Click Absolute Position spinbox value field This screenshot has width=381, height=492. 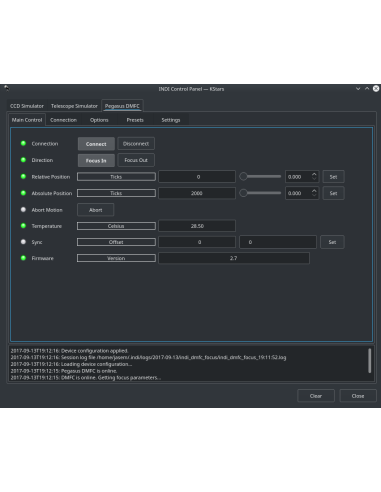298,193
